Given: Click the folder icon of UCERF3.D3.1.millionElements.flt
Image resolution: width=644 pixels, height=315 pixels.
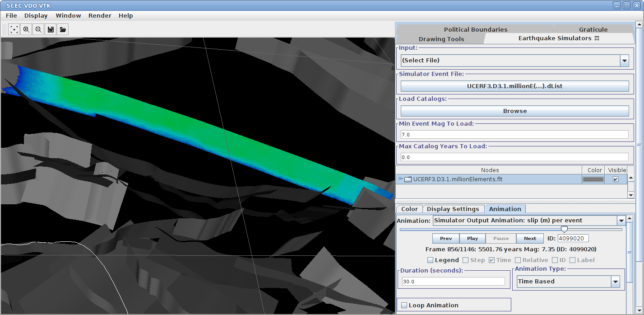Looking at the screenshot, I should pos(408,179).
